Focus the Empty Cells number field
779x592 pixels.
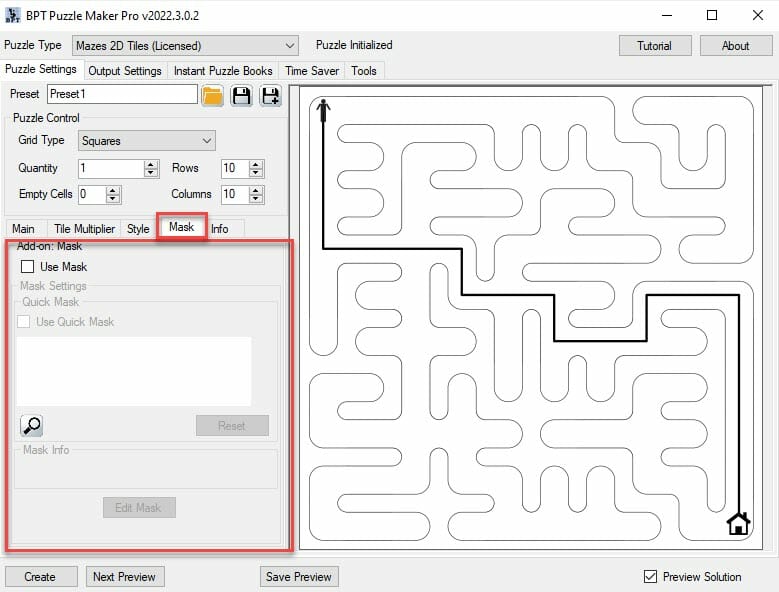pos(92,194)
